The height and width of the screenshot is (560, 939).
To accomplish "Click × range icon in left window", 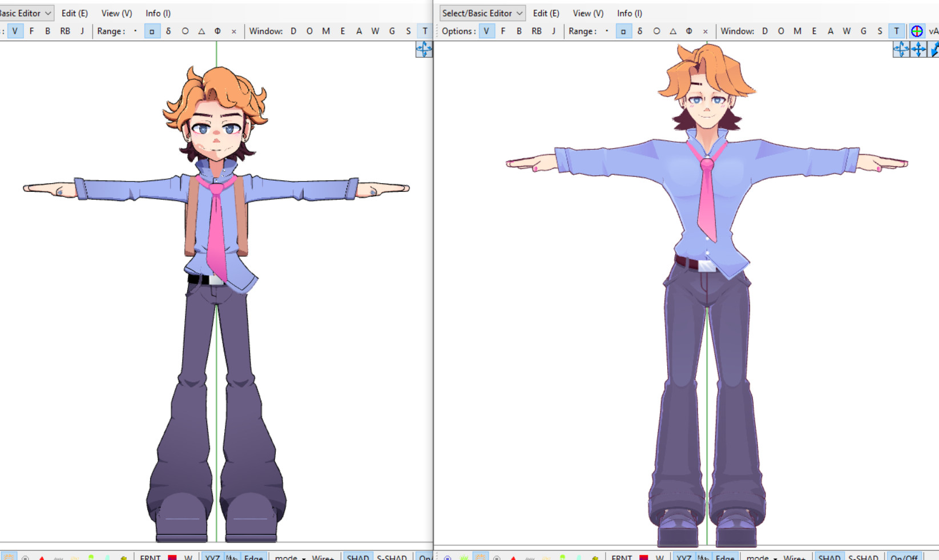I will point(234,31).
